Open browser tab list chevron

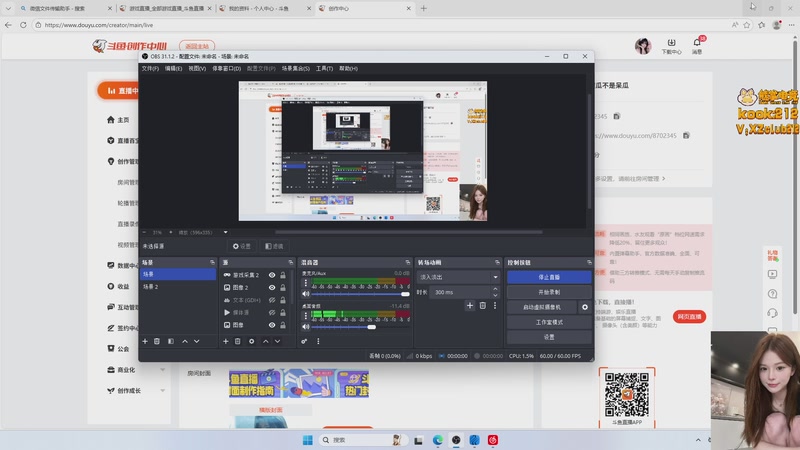click(8, 8)
